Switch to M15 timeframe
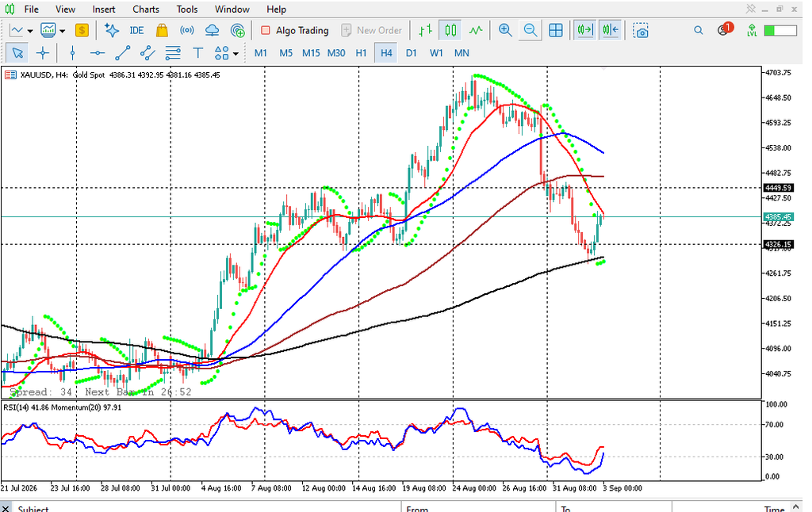The image size is (812, 512). 311,53
